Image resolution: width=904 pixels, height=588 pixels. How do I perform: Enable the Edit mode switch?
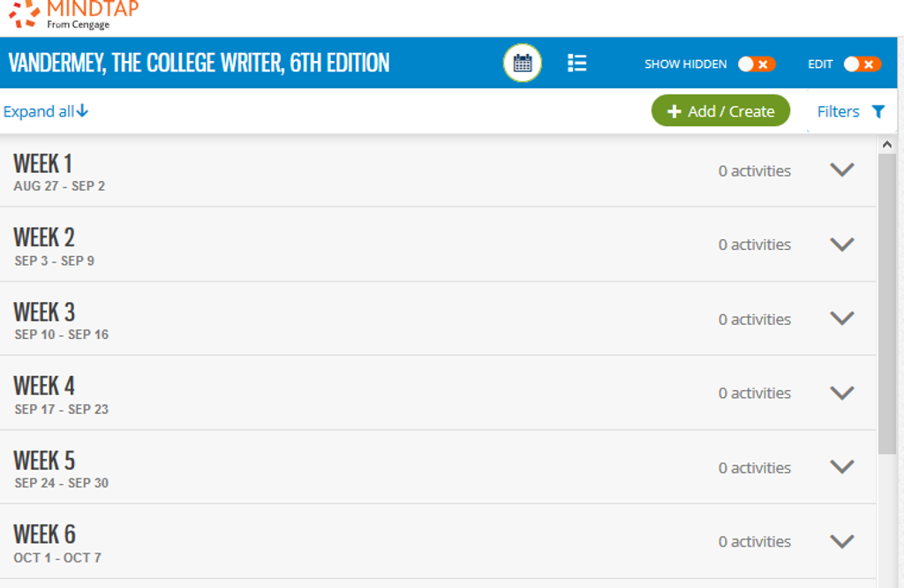click(x=862, y=64)
